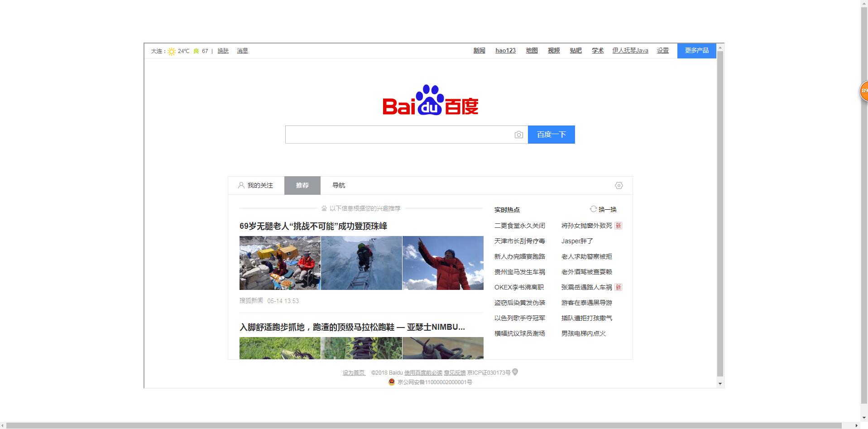Refresh hot topics with 换一换 icon
Viewport: 868px width, 429px height.
coord(593,209)
